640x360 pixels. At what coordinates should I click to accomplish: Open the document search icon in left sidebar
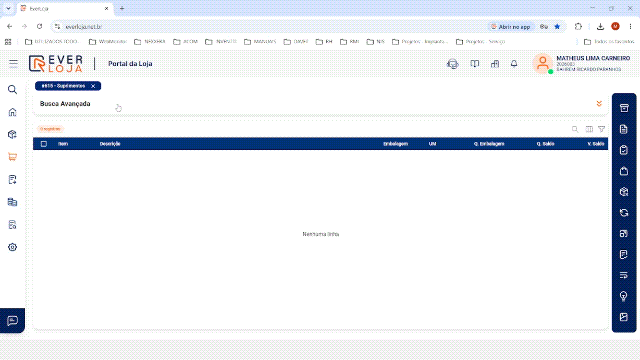coord(12,224)
